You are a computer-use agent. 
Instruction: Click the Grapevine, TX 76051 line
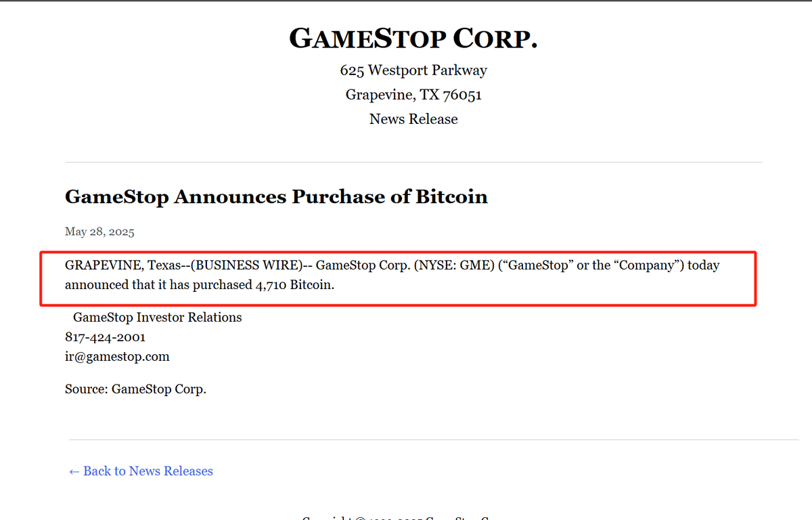pos(413,95)
